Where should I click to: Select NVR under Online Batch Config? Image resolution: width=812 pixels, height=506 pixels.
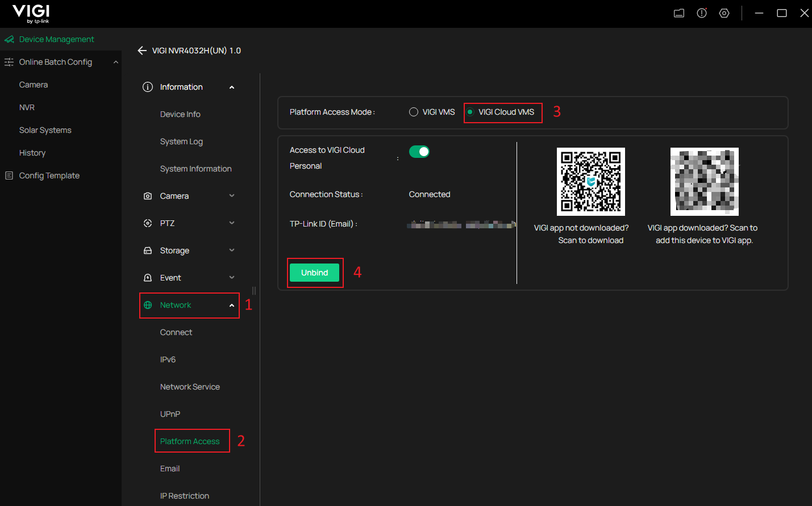pyautogui.click(x=27, y=107)
